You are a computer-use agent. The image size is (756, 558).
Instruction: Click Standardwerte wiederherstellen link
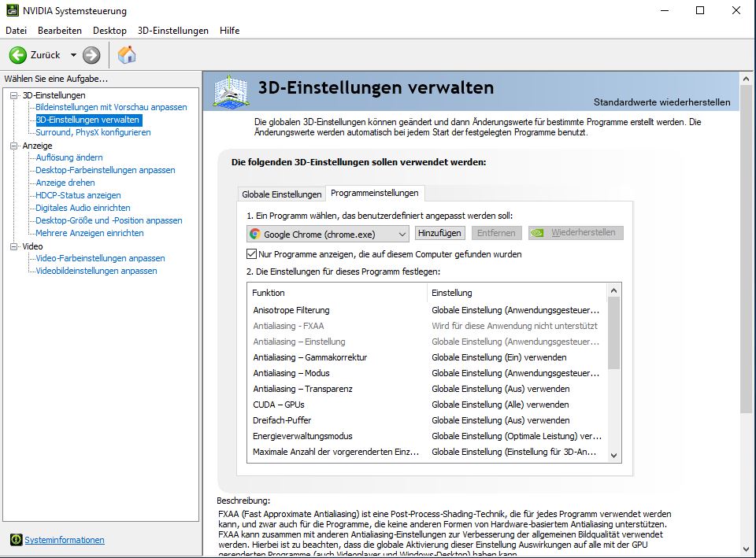point(661,102)
